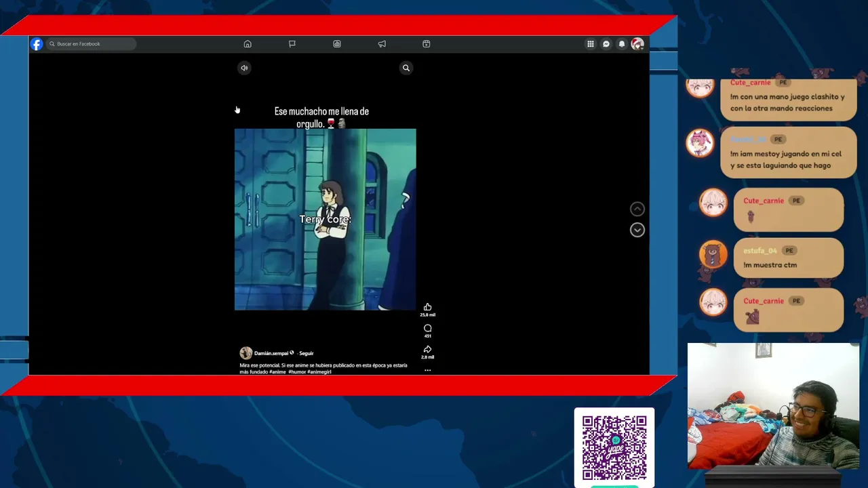Viewport: 868px width, 488px height.
Task: Open the megaphone icon in Facebook's navigation
Action: (x=382, y=44)
